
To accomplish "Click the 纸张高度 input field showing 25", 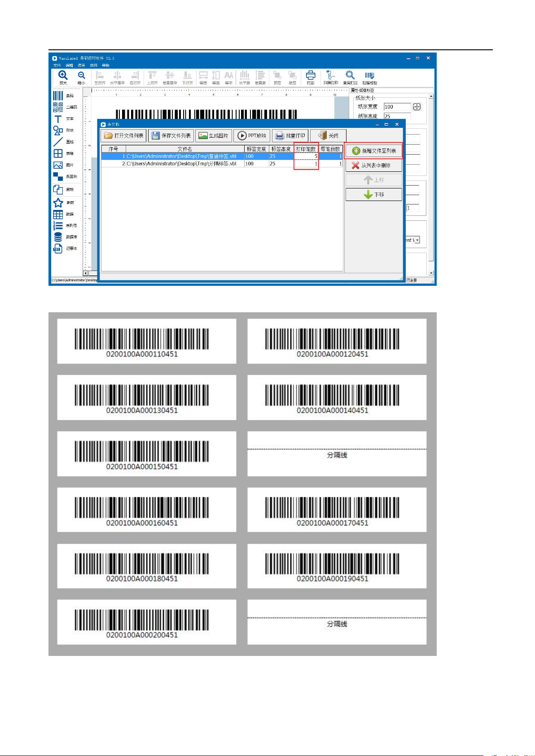I will point(397,116).
